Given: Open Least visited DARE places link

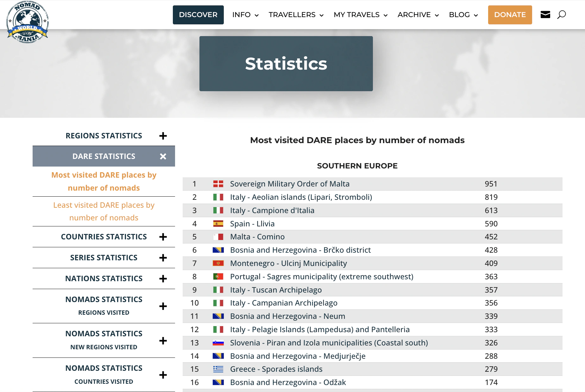Looking at the screenshot, I should coord(104,211).
